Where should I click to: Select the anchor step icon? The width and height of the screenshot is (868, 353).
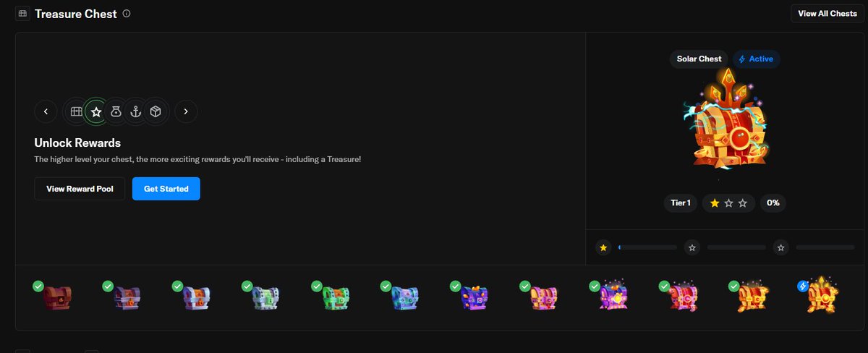coord(135,111)
